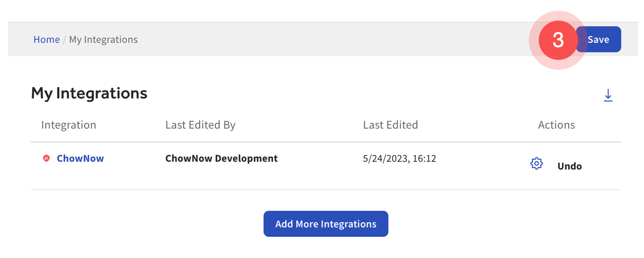This screenshot has width=644, height=258.
Task: Click the Actions column header
Action: click(556, 125)
